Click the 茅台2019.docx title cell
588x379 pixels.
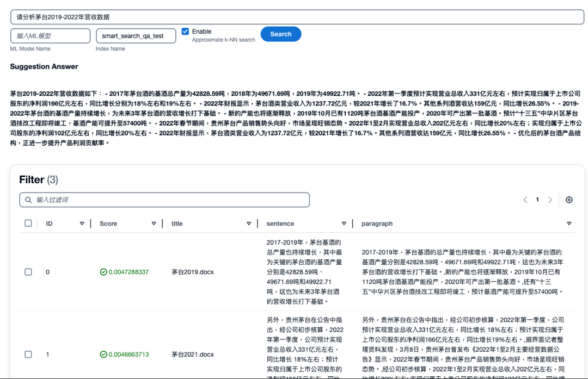point(192,272)
